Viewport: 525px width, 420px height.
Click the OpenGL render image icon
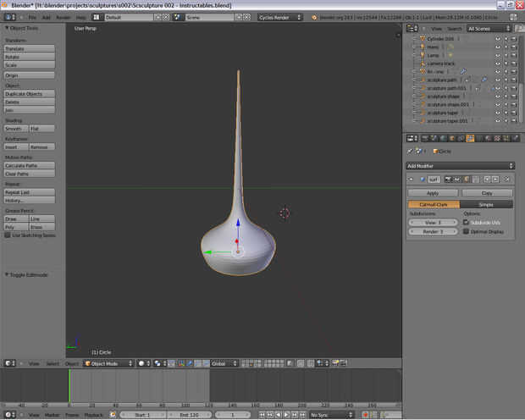click(x=334, y=363)
